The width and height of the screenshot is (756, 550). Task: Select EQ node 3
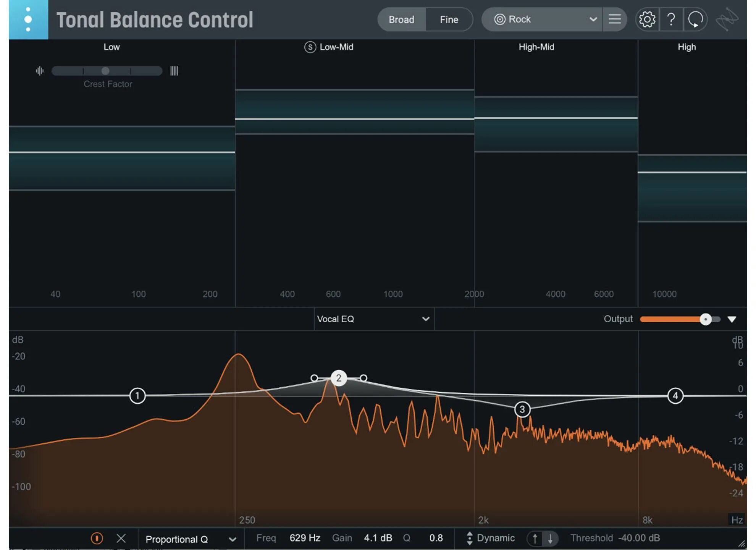click(x=522, y=409)
